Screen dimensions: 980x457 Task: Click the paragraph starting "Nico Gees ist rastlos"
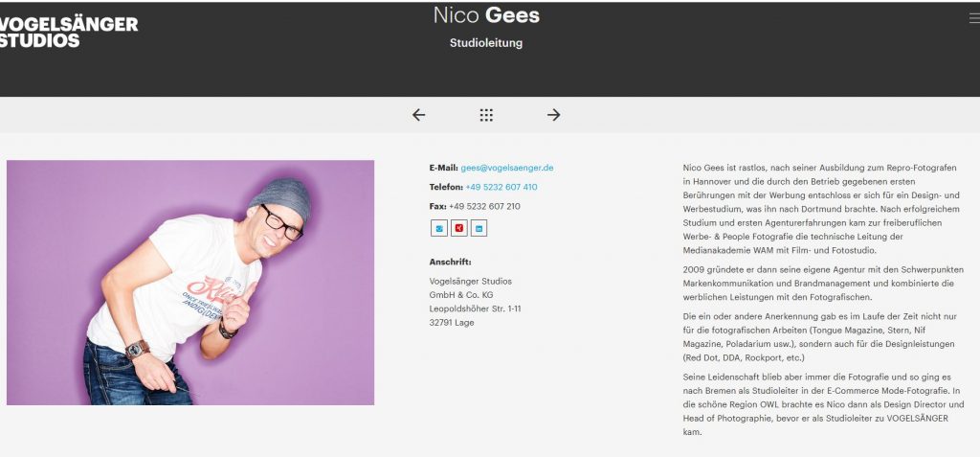(822, 209)
